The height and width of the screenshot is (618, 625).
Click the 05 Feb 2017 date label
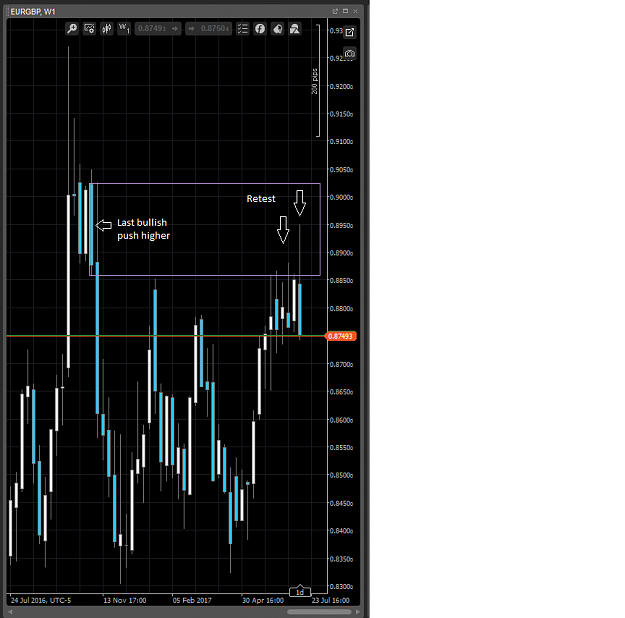click(x=192, y=600)
